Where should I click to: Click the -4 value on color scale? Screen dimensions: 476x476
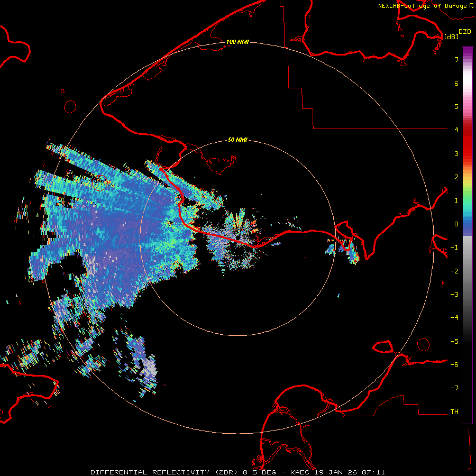click(x=454, y=317)
